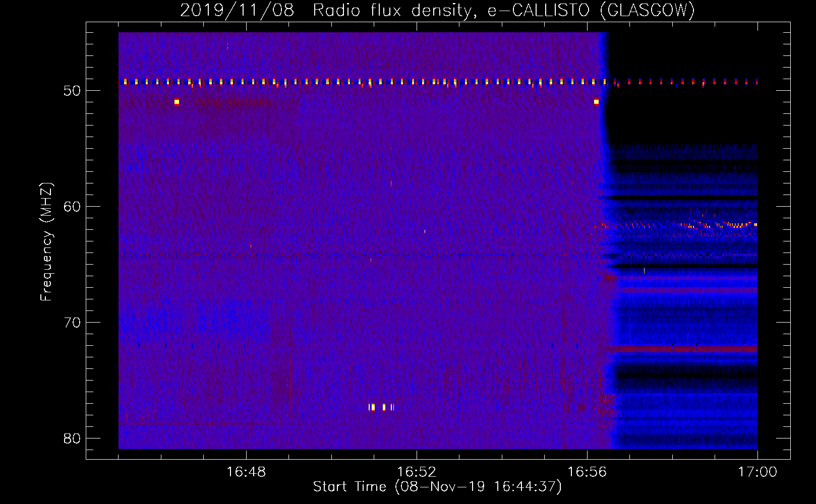
Task: Click the bright spot at 51 MHz near 16:46
Action: [x=177, y=102]
